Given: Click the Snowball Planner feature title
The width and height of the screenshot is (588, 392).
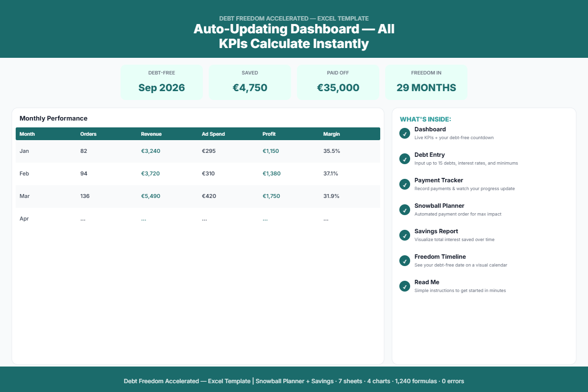Looking at the screenshot, I should (439, 206).
